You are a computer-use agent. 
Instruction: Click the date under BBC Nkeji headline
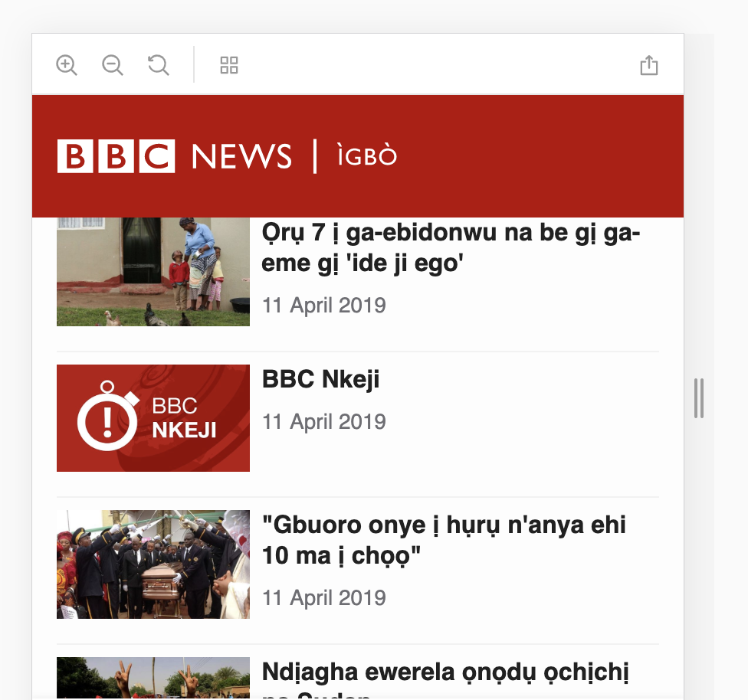coord(323,421)
